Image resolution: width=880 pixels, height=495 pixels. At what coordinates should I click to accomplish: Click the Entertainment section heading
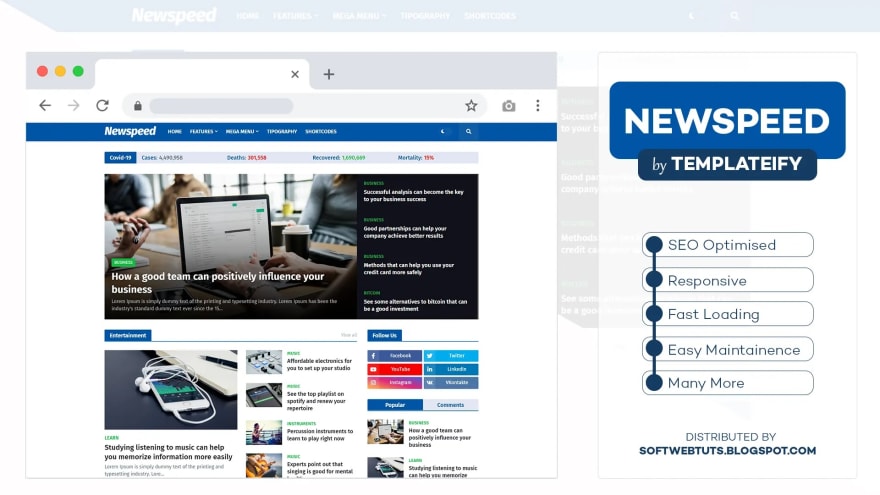[x=127, y=335]
